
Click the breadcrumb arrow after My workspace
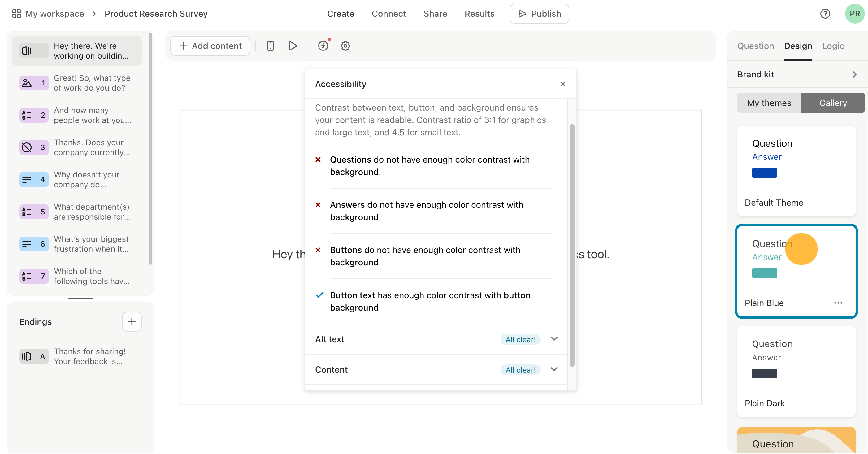pos(94,14)
